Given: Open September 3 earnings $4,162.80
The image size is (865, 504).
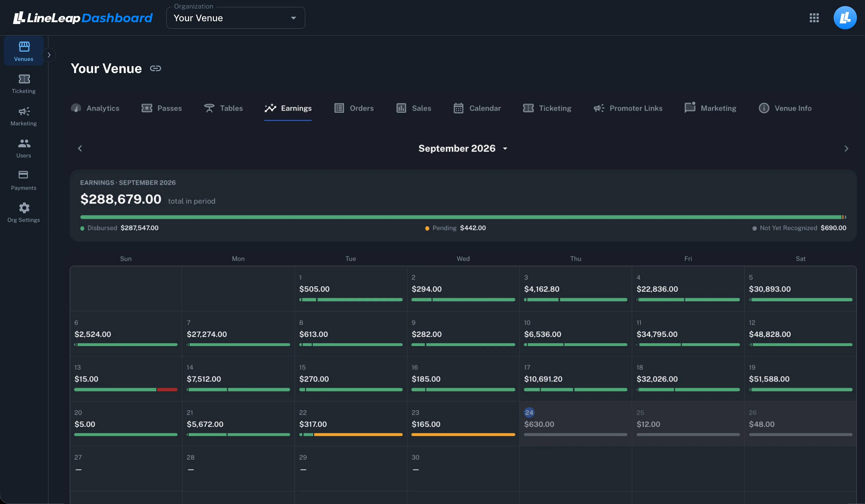Looking at the screenshot, I should coord(576,289).
